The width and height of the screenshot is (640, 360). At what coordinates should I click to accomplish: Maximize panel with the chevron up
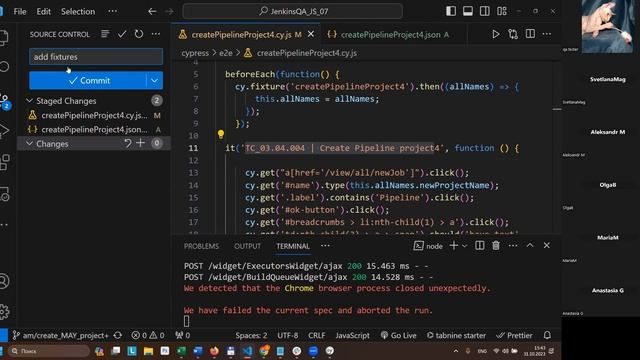tap(530, 245)
